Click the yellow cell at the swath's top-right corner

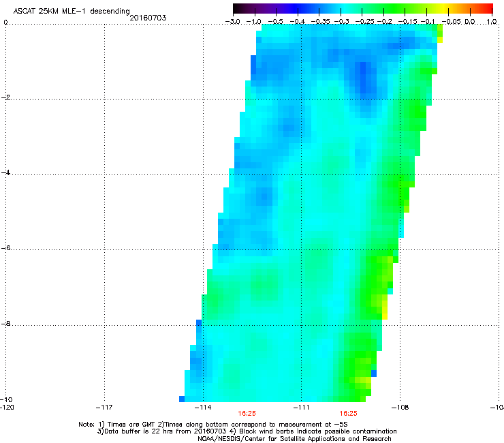pos(440,40)
